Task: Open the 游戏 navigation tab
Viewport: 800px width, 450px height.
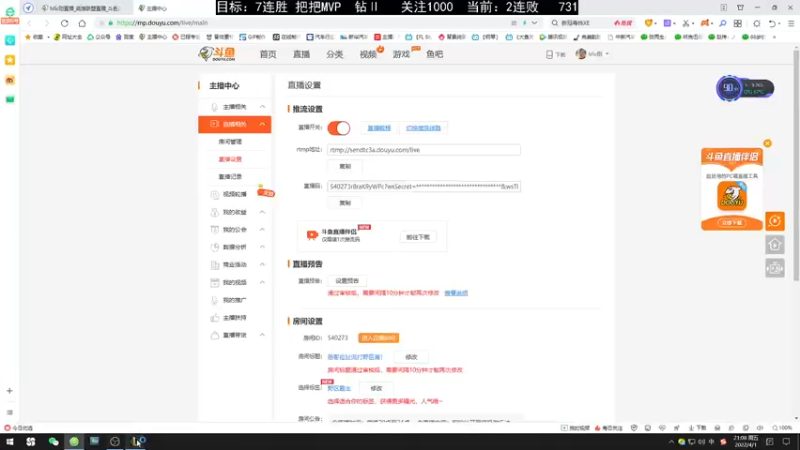Action: click(x=401, y=54)
